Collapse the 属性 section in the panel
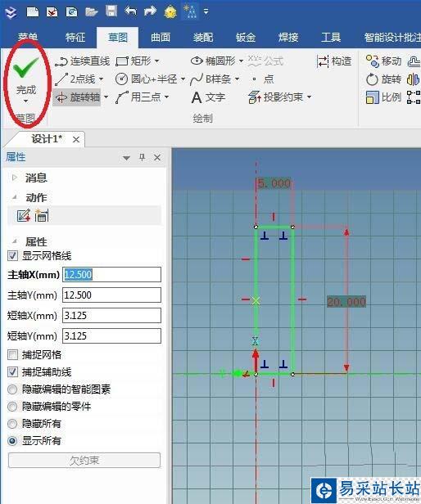The height and width of the screenshot is (504, 421). click(14, 241)
